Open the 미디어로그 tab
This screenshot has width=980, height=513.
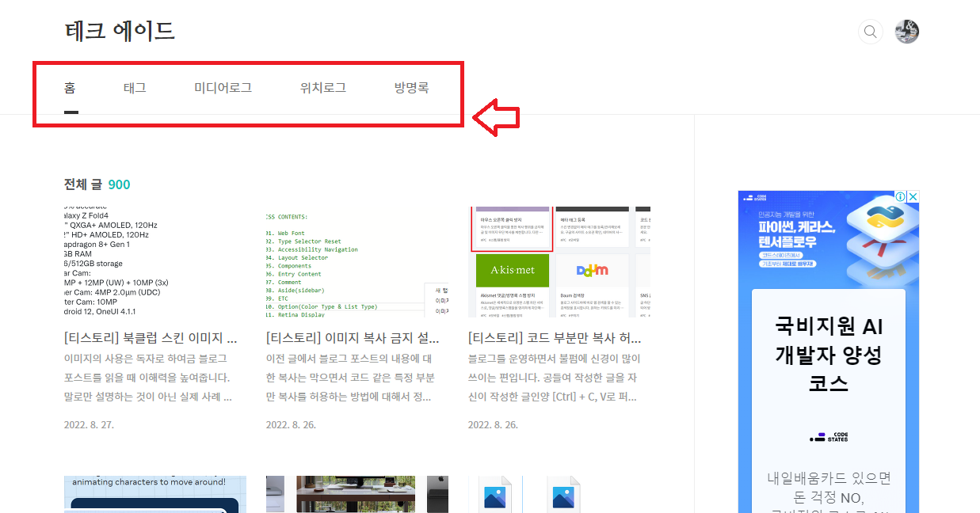pyautogui.click(x=223, y=88)
